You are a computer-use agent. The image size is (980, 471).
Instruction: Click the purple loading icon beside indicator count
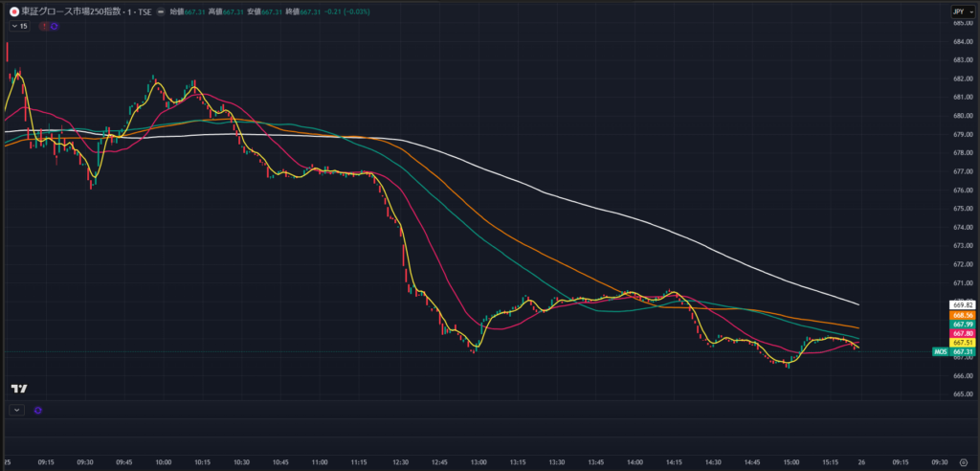(54, 26)
